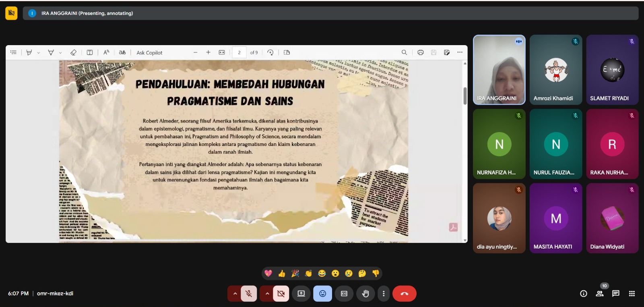The height and width of the screenshot is (307, 644).
Task: Open the meeting details info icon
Action: coord(583,294)
